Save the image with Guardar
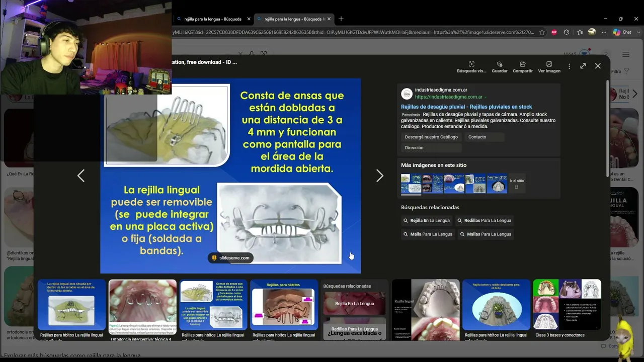The width and height of the screenshot is (644, 362). tap(500, 67)
